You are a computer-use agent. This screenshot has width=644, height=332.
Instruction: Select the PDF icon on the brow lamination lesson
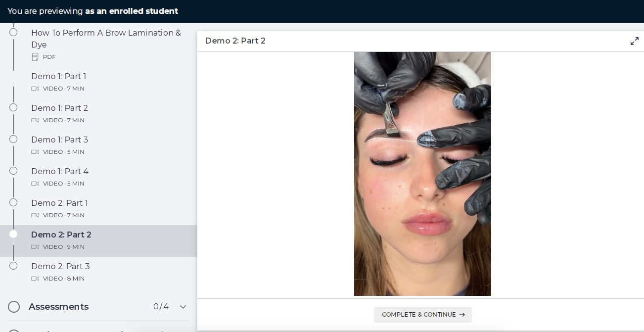[35, 57]
